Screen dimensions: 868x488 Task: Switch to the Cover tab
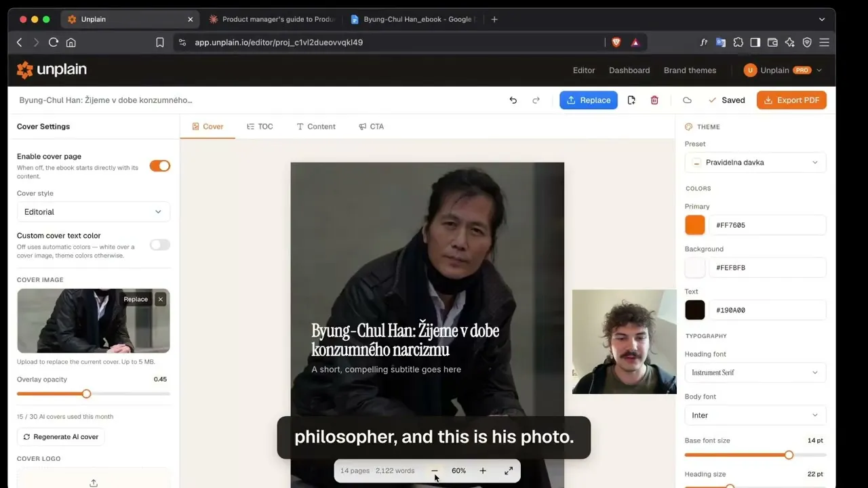tap(208, 126)
